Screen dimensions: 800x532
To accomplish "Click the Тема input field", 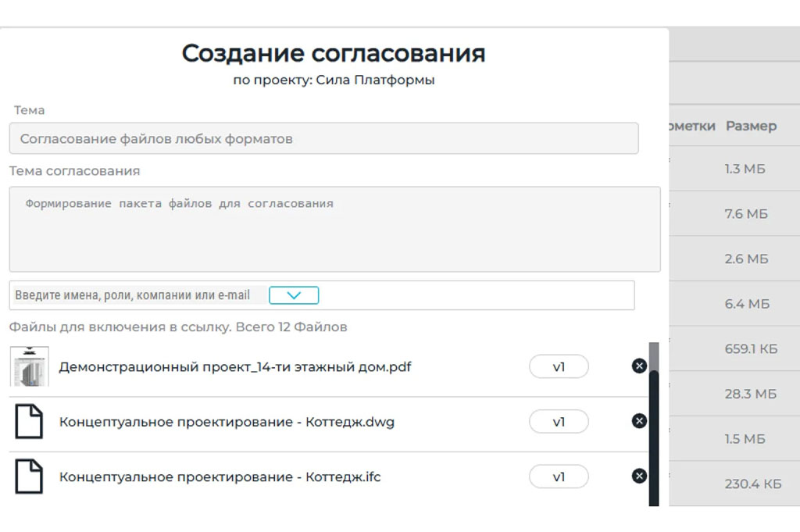I will pyautogui.click(x=323, y=139).
